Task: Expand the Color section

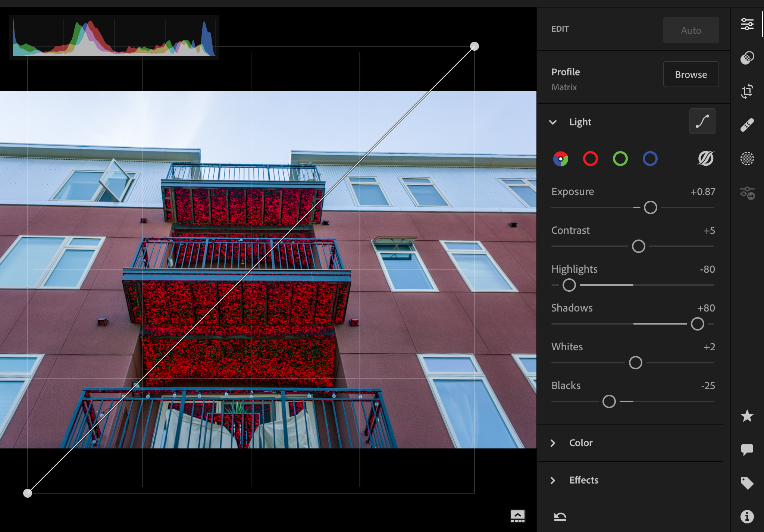Action: (553, 443)
